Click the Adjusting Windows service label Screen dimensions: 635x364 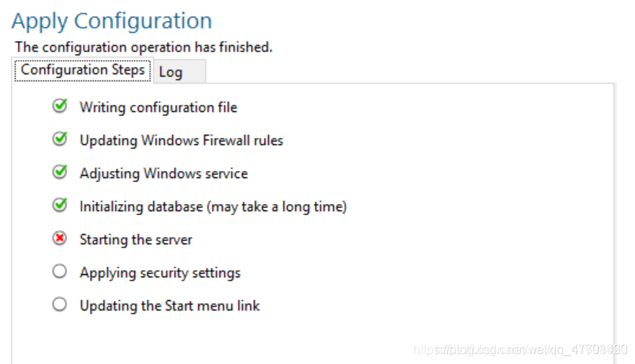[163, 174]
